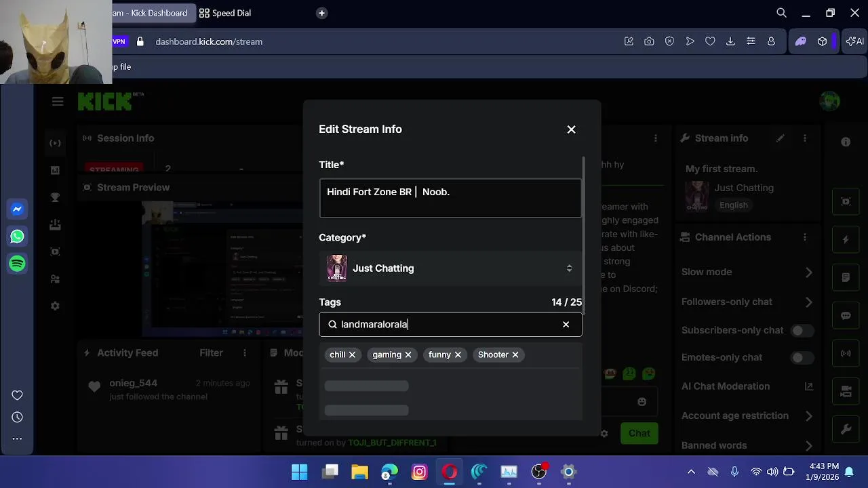This screenshot has width=868, height=488.
Task: Remove the funny tag
Action: [458, 354]
